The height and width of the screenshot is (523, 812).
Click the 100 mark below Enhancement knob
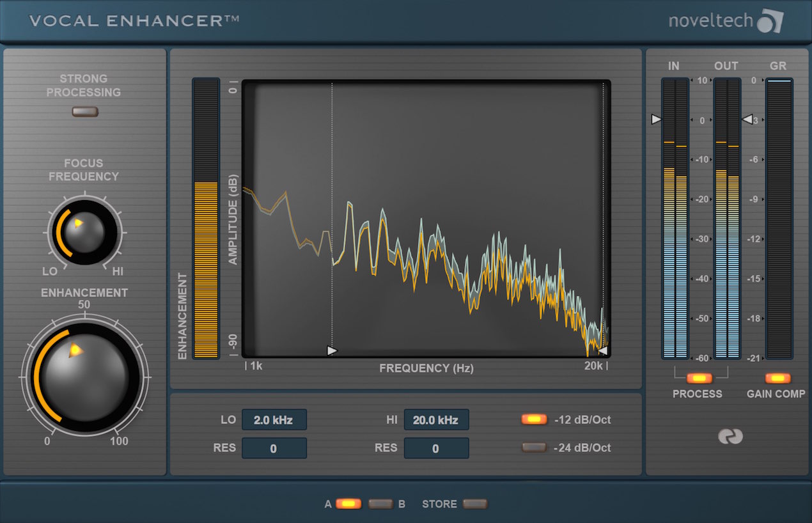click(119, 441)
